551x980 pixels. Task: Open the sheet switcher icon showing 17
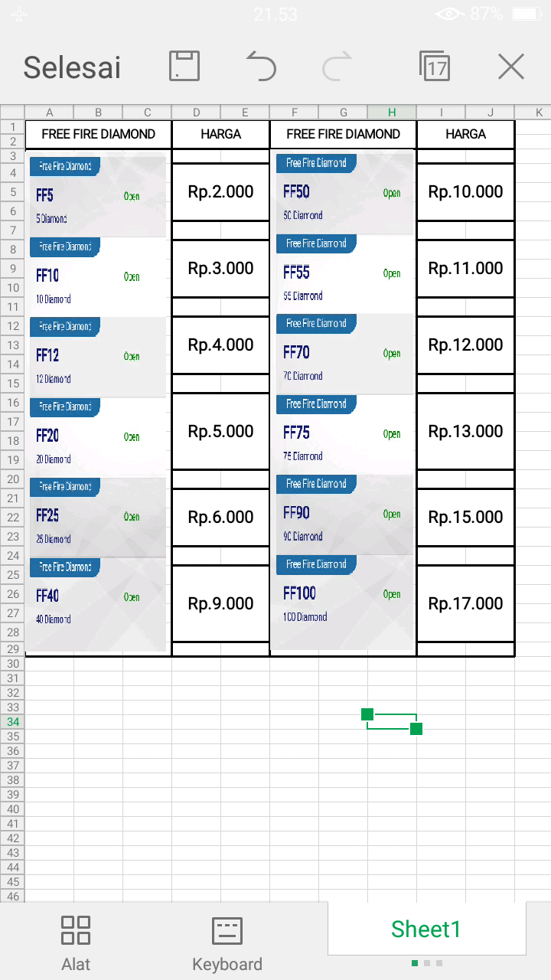pyautogui.click(x=435, y=67)
